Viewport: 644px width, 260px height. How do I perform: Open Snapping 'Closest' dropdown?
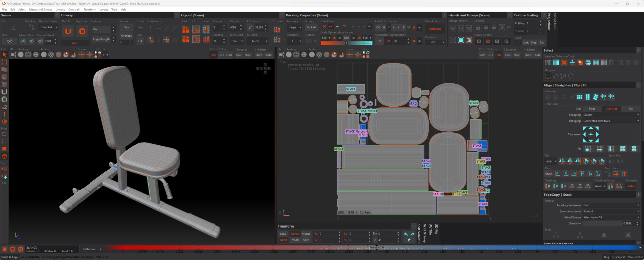click(611, 115)
